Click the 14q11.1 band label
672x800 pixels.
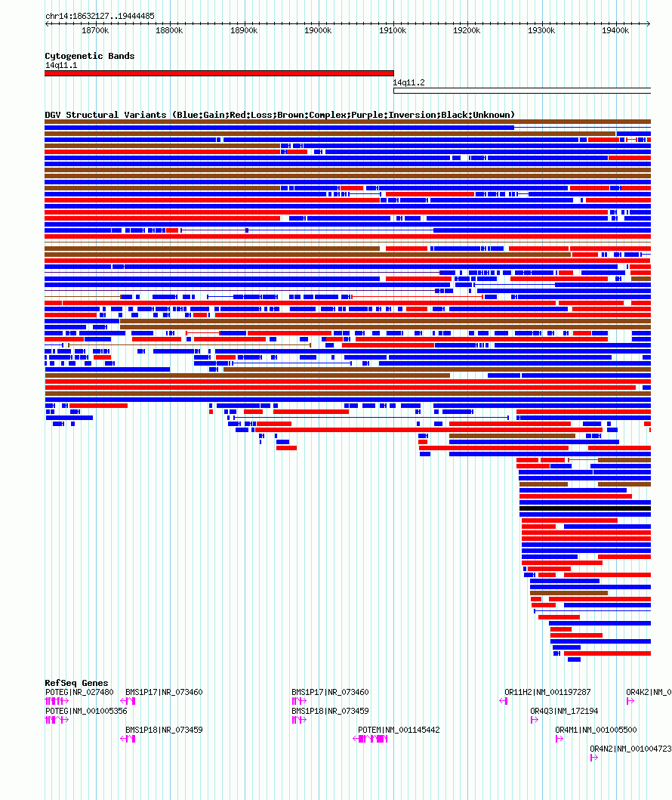click(x=61, y=65)
